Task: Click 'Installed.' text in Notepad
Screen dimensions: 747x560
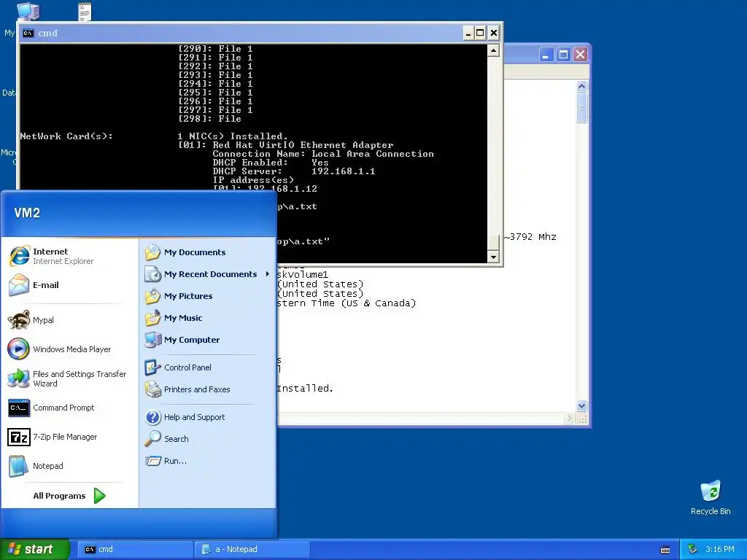Action: [304, 389]
